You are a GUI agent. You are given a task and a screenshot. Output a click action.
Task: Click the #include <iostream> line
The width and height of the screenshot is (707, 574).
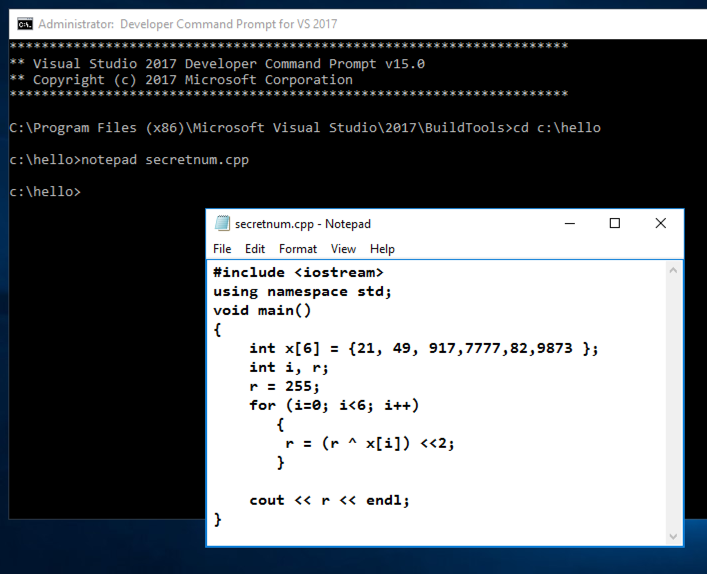click(x=298, y=273)
